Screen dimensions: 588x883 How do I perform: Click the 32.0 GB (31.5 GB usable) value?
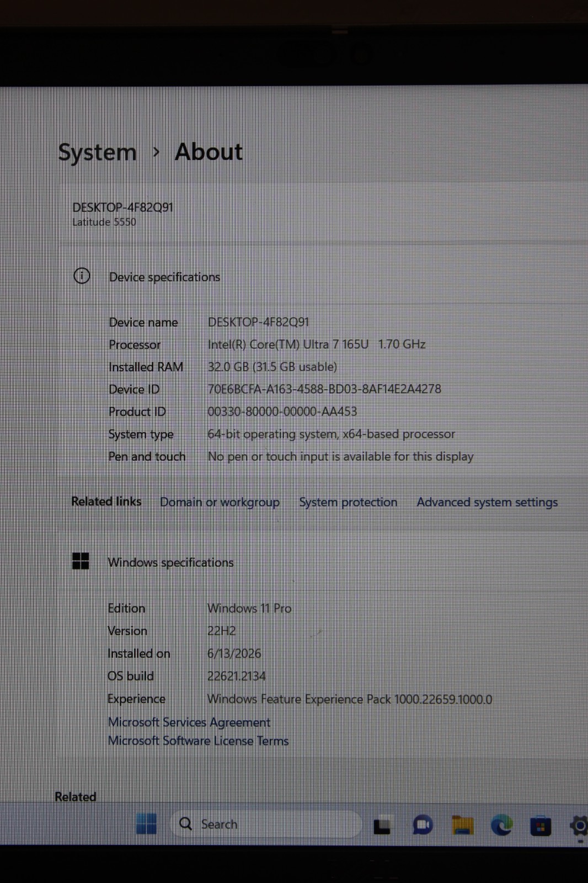pyautogui.click(x=272, y=366)
